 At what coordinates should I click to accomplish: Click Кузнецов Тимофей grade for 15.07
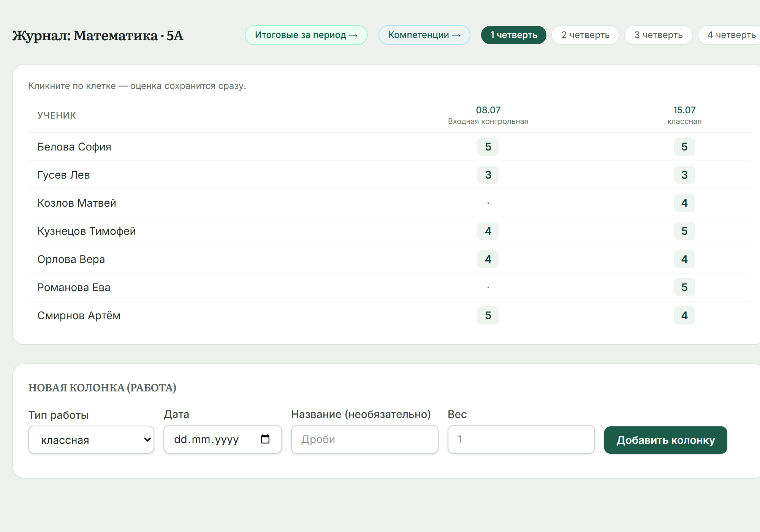(684, 231)
